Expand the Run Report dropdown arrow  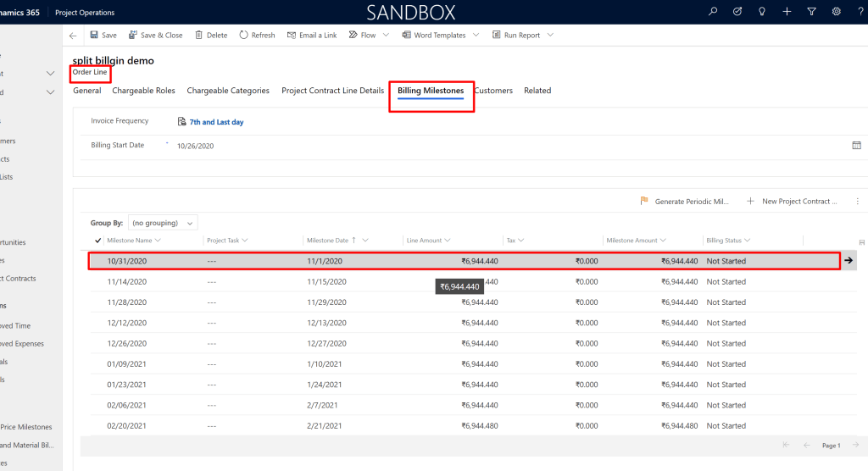tap(550, 36)
